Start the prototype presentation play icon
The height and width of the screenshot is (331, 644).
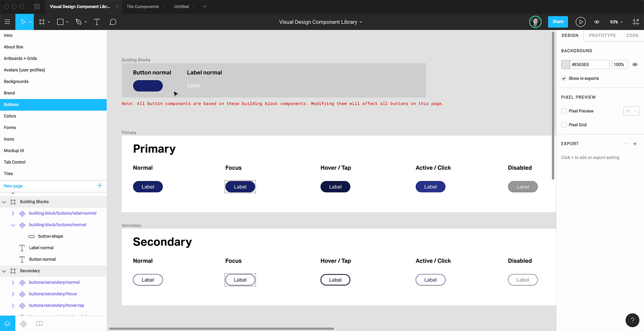pyautogui.click(x=580, y=22)
